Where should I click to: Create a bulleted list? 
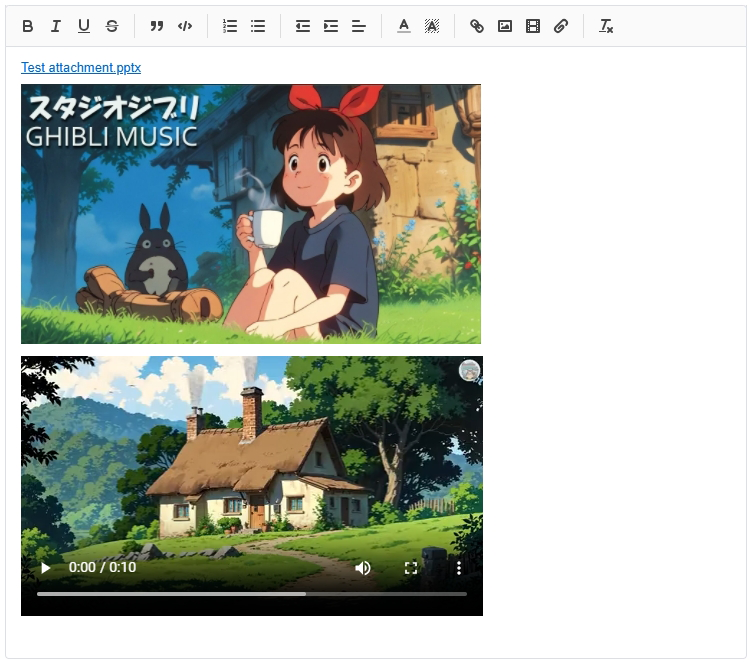point(258,26)
